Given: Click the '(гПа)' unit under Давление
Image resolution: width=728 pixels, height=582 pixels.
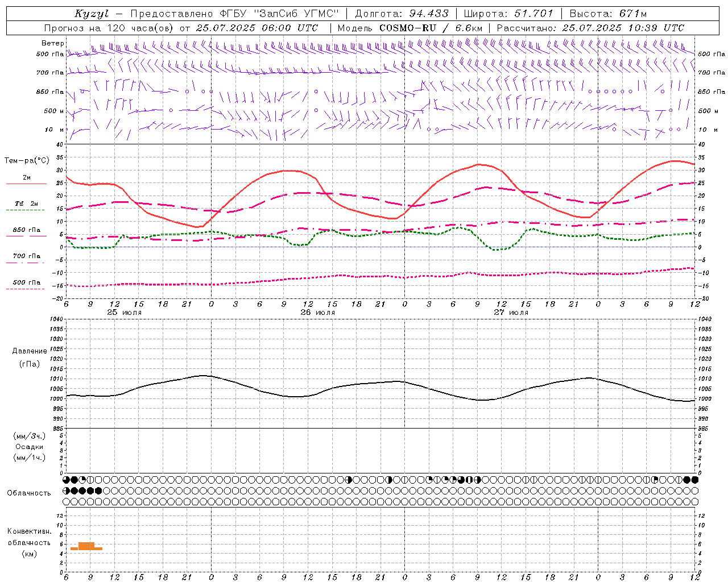Looking at the screenshot, I should click(30, 364).
